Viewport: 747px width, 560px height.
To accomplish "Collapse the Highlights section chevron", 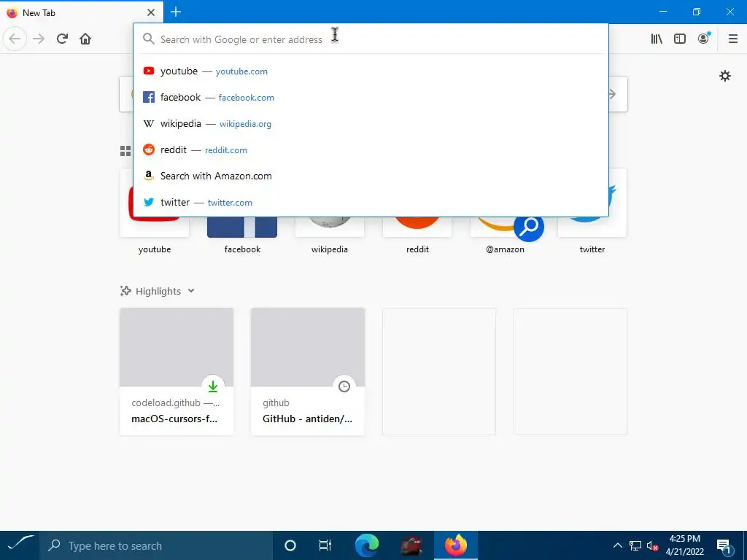I will pos(191,291).
